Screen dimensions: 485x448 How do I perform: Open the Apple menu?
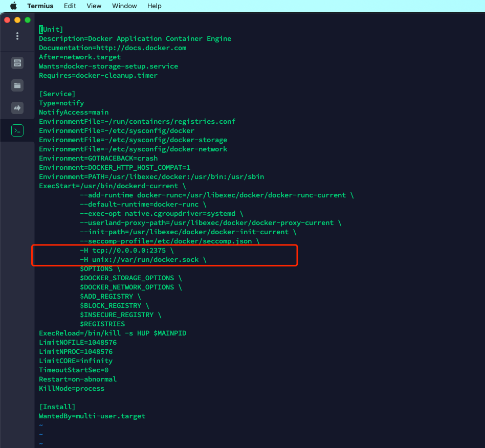tap(13, 6)
